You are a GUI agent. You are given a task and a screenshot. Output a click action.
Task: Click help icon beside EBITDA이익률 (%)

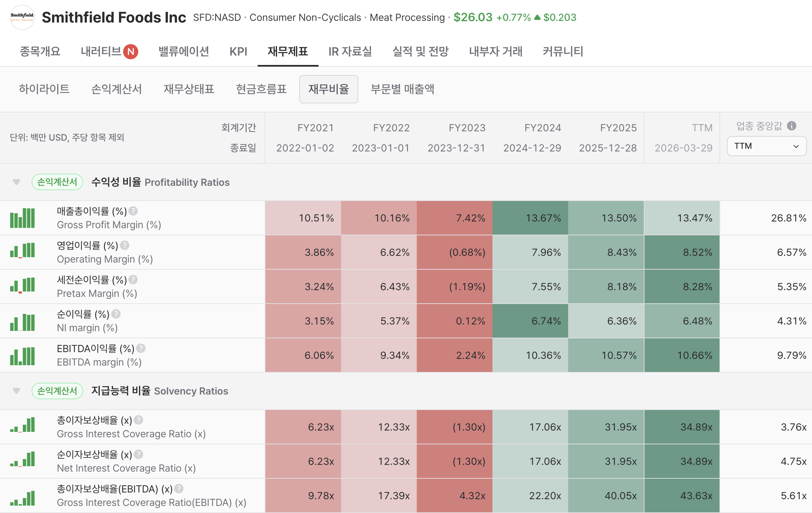click(141, 348)
